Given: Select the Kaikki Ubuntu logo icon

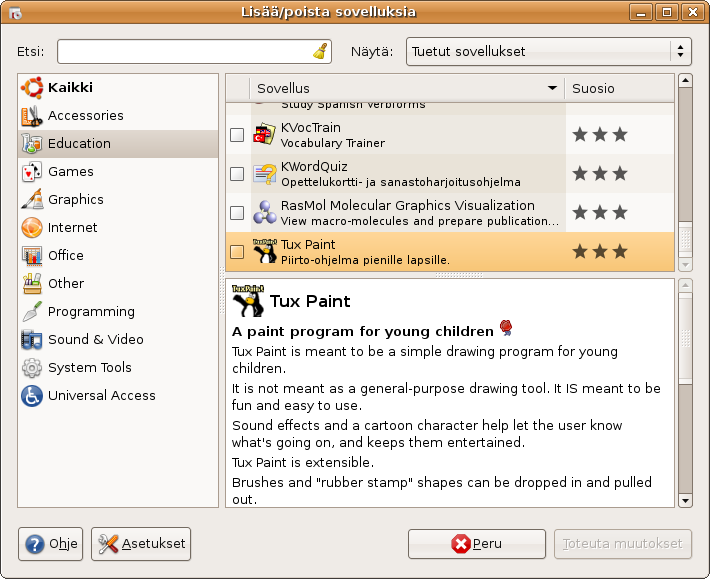Looking at the screenshot, I should pos(32,87).
